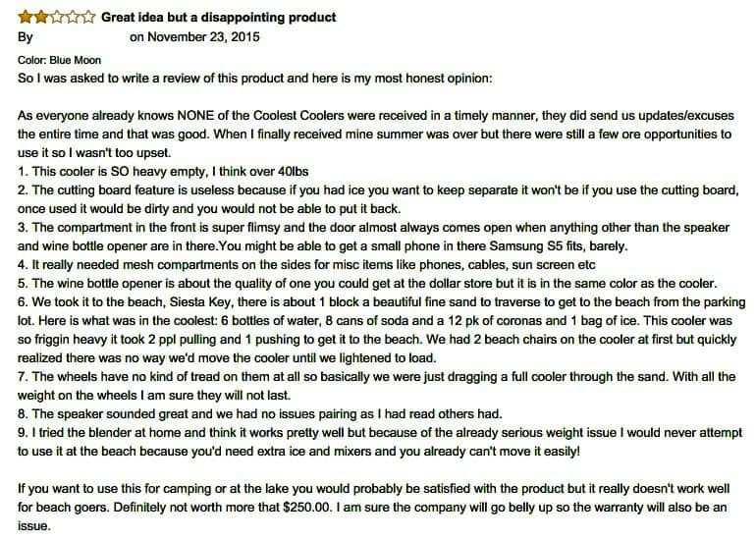Image resolution: width=756 pixels, height=540 pixels.
Task: Click the first filled gold star
Action: pyautogui.click(x=26, y=18)
